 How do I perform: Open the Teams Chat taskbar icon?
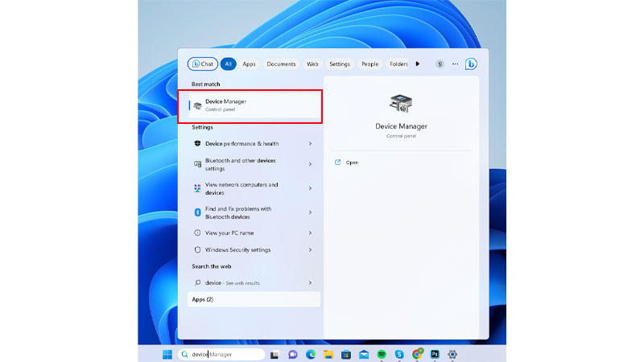pos(292,354)
